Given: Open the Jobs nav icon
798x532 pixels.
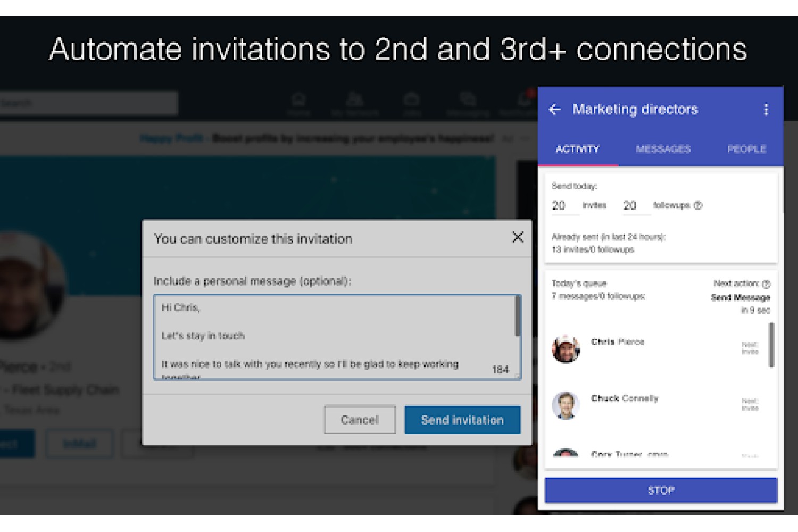Looking at the screenshot, I should [x=411, y=104].
